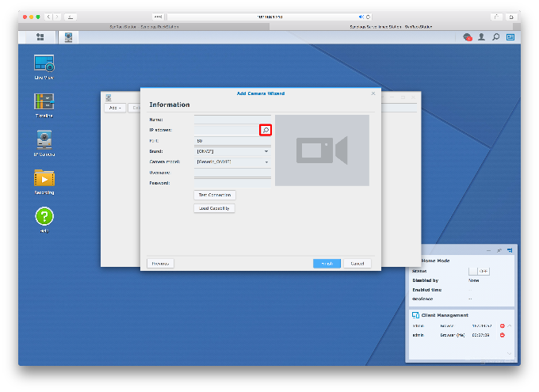Open the Add dropdown in IP Camera window
This screenshot has height=392, width=539.
115,108
